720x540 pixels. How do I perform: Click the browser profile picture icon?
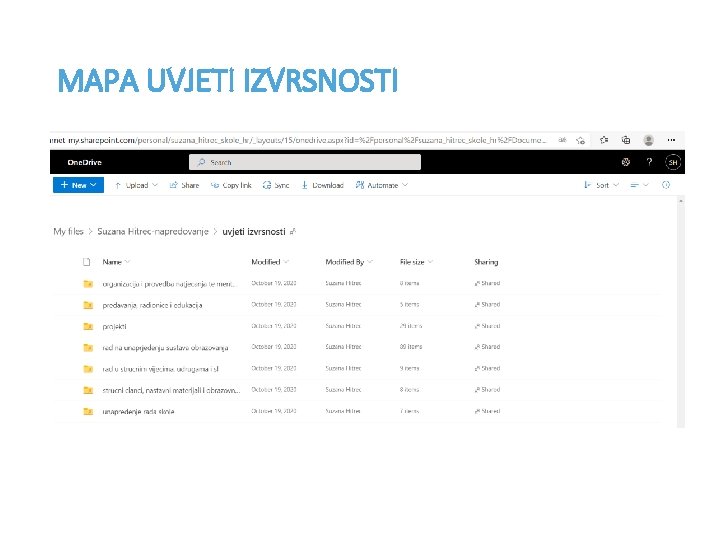(x=648, y=140)
